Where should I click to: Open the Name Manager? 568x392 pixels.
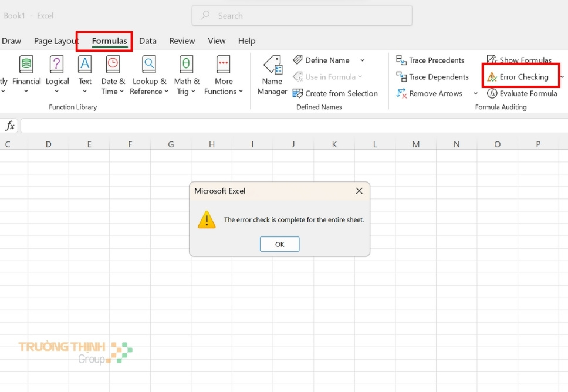point(272,75)
